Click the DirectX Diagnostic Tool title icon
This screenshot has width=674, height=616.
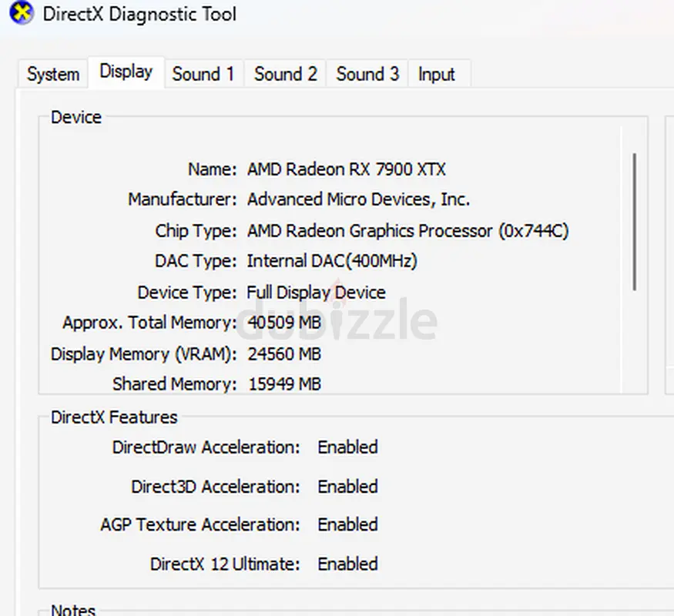[x=22, y=13]
